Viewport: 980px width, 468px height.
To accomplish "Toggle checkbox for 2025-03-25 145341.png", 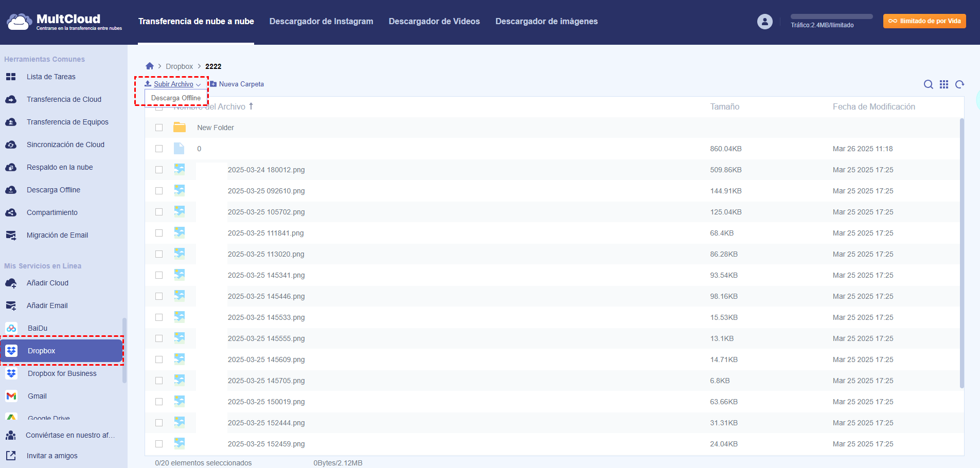I will click(x=159, y=275).
